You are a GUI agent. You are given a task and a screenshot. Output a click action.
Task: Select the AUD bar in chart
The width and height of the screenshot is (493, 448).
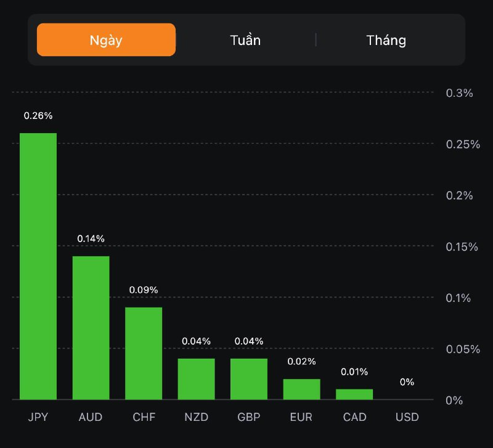91,328
